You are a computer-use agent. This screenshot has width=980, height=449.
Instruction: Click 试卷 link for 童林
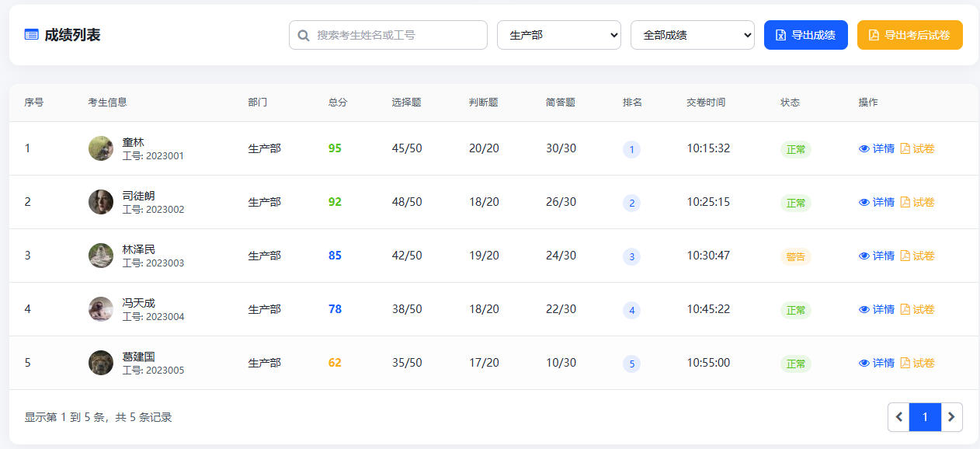tap(923, 148)
